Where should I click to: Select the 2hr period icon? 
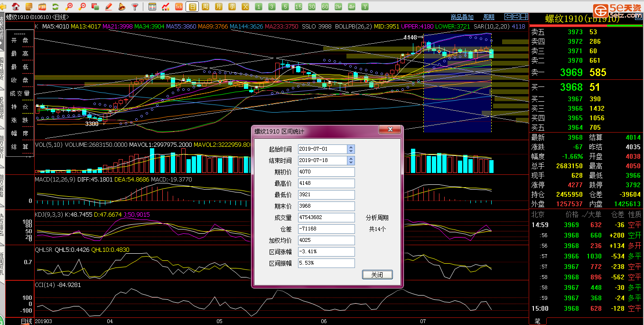click(338, 7)
